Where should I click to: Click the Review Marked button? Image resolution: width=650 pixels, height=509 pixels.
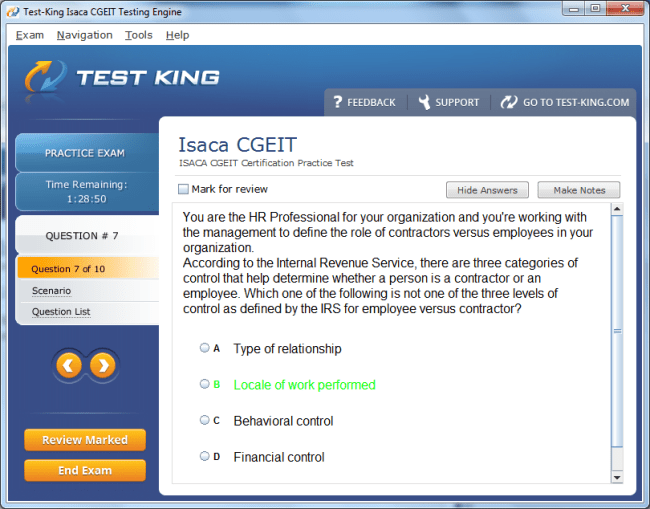85,440
